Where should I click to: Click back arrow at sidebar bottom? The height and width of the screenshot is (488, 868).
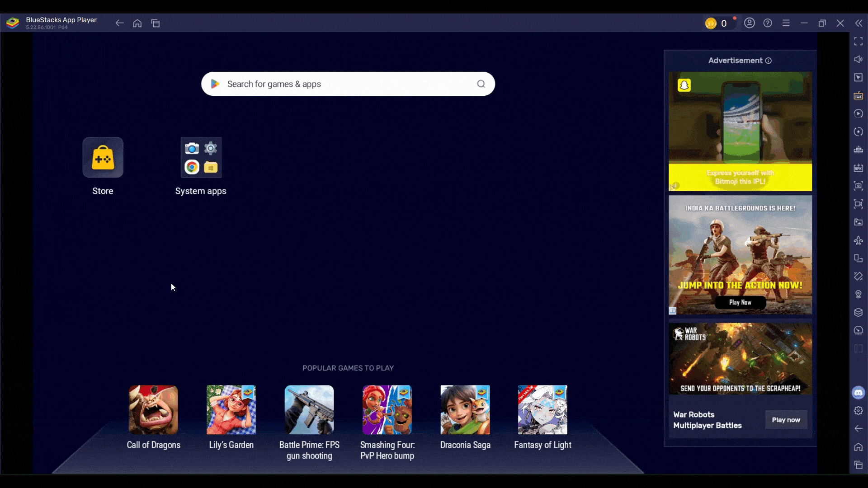coord(859,429)
